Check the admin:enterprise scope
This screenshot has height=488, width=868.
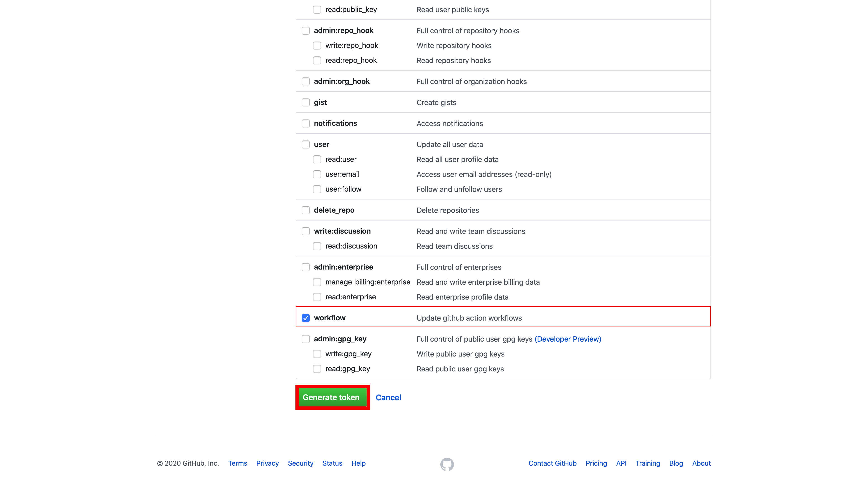(x=306, y=267)
